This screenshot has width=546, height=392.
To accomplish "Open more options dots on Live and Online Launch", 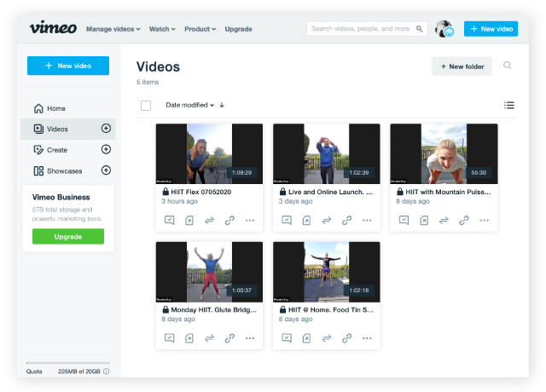I will pos(367,220).
